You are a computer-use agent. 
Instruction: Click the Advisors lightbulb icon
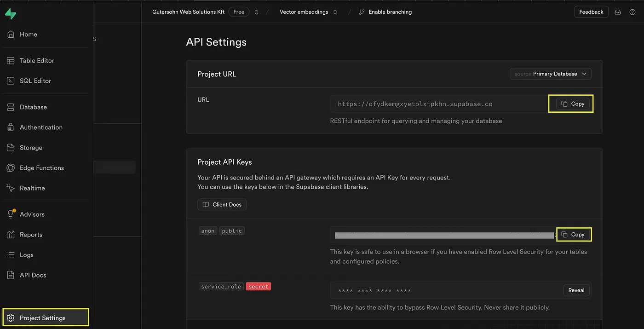[11, 214]
